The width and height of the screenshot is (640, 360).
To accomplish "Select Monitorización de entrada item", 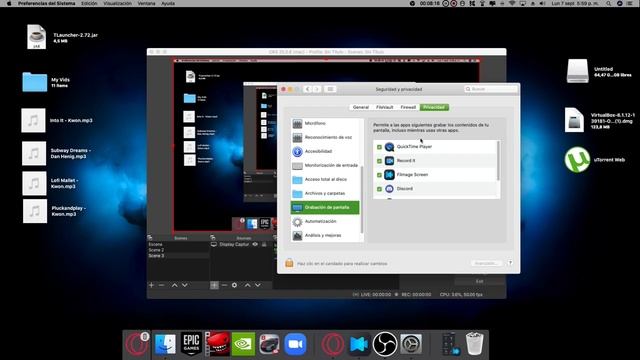I will click(x=326, y=165).
